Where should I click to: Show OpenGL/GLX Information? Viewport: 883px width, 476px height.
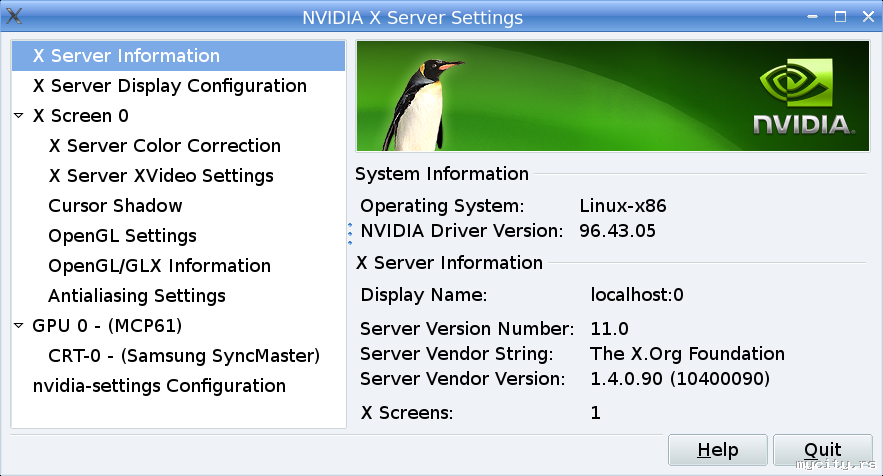coord(159,266)
